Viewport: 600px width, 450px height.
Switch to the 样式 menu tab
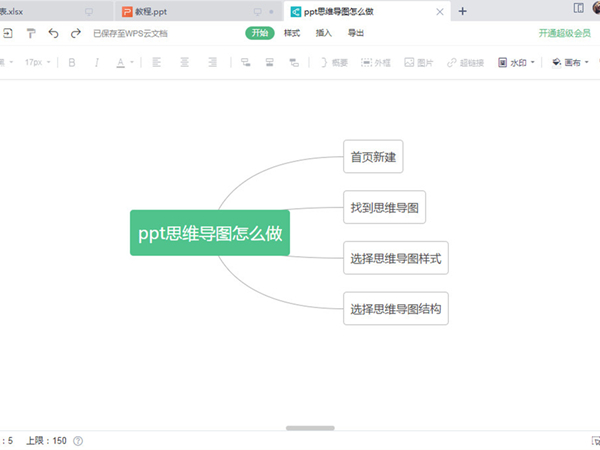click(x=292, y=33)
